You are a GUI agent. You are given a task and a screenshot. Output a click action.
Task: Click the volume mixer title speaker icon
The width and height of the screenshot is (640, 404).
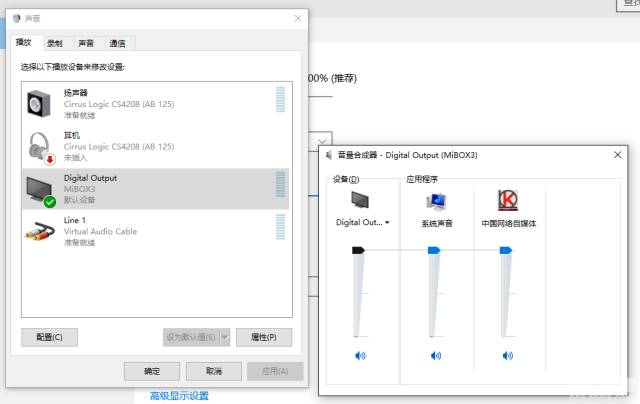click(329, 155)
